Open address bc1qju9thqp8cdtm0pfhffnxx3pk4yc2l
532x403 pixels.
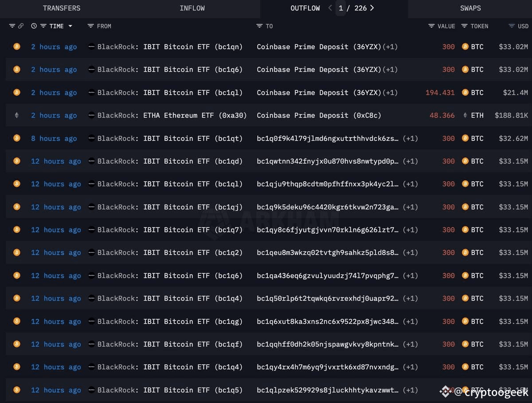pyautogui.click(x=328, y=184)
